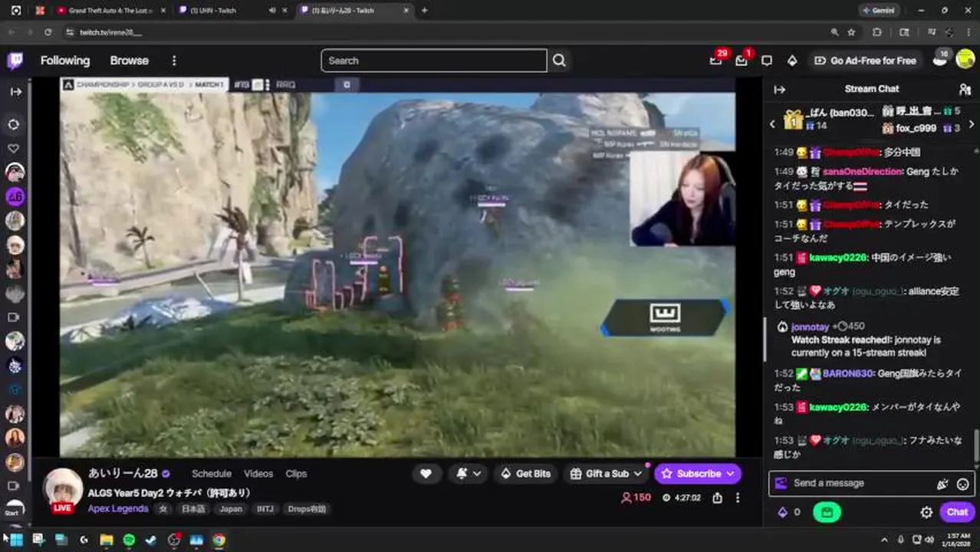The image size is (980, 552).
Task: Open the streamer's LIVE avatar
Action: pyautogui.click(x=62, y=489)
